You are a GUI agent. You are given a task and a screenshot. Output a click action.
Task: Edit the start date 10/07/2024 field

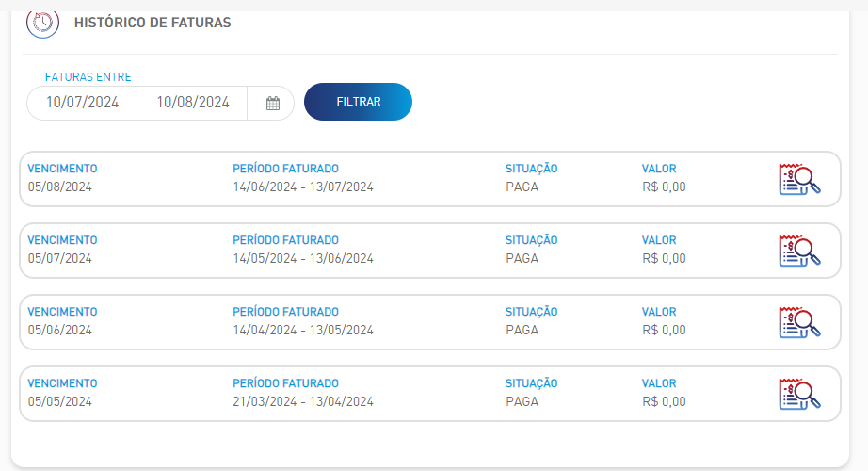tap(82, 103)
